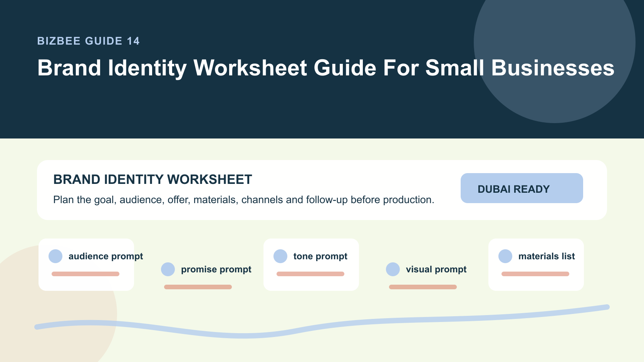The width and height of the screenshot is (644, 362).
Task: Click the circle icon beside materials list
Action: pos(505,256)
